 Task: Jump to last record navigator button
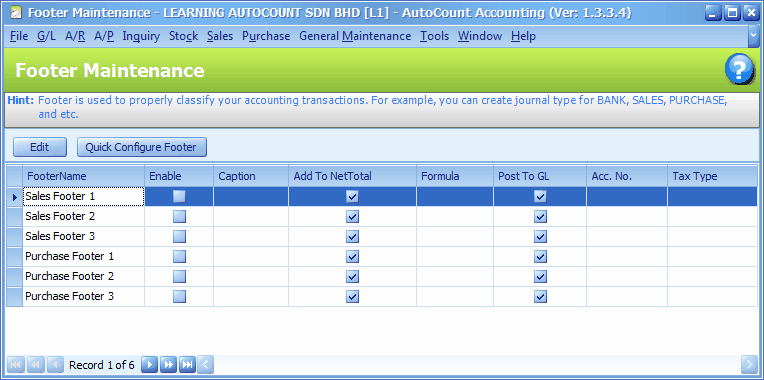[187, 364]
